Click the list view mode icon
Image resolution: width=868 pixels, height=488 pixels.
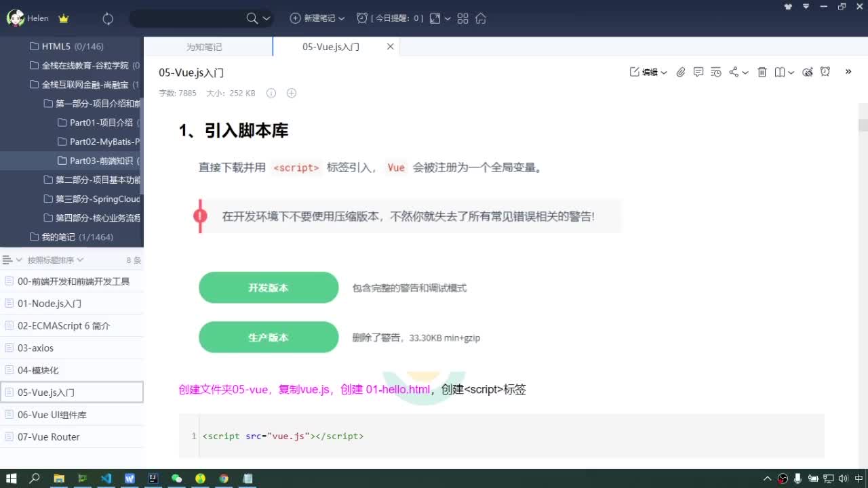pyautogui.click(x=8, y=260)
